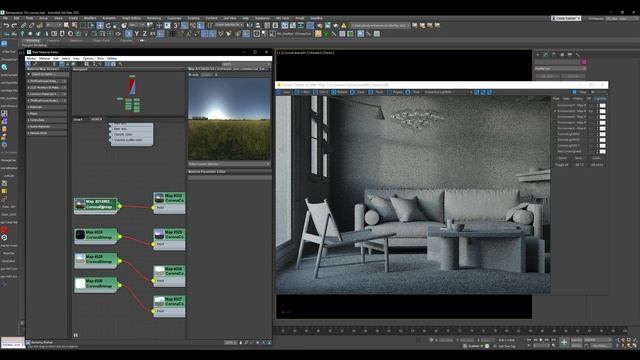
Task: Open the named selection sets dropdown
Action: point(228,25)
